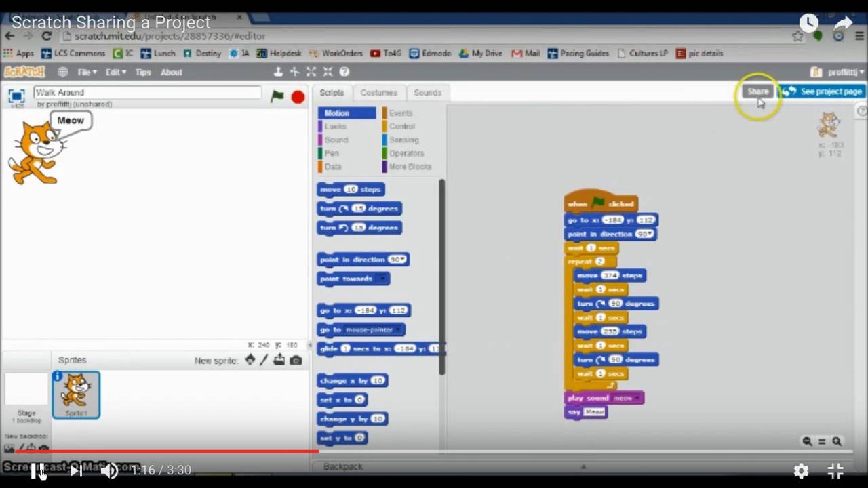This screenshot has width=868, height=488.
Task: Expand the Backpack panel
Action: tap(583, 466)
